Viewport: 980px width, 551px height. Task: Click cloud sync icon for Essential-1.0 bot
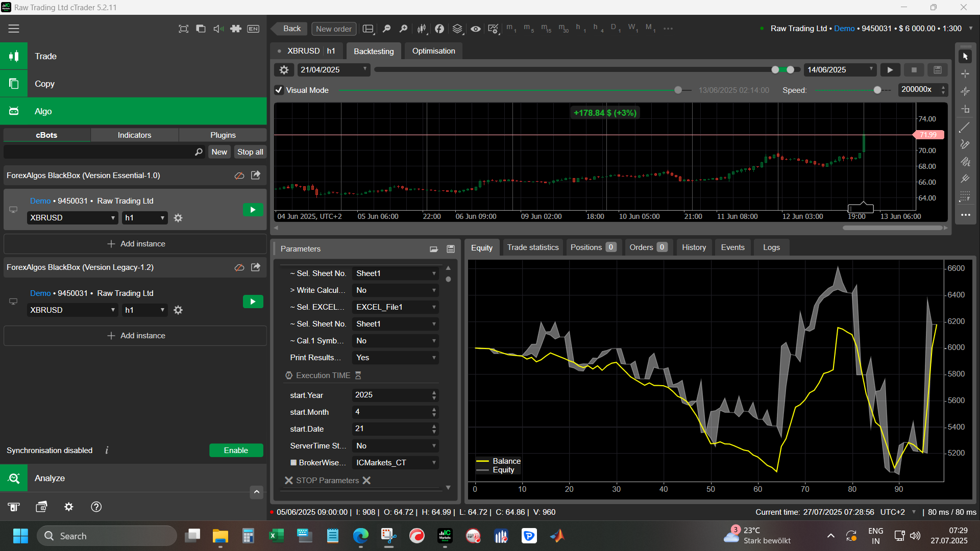pyautogui.click(x=239, y=176)
